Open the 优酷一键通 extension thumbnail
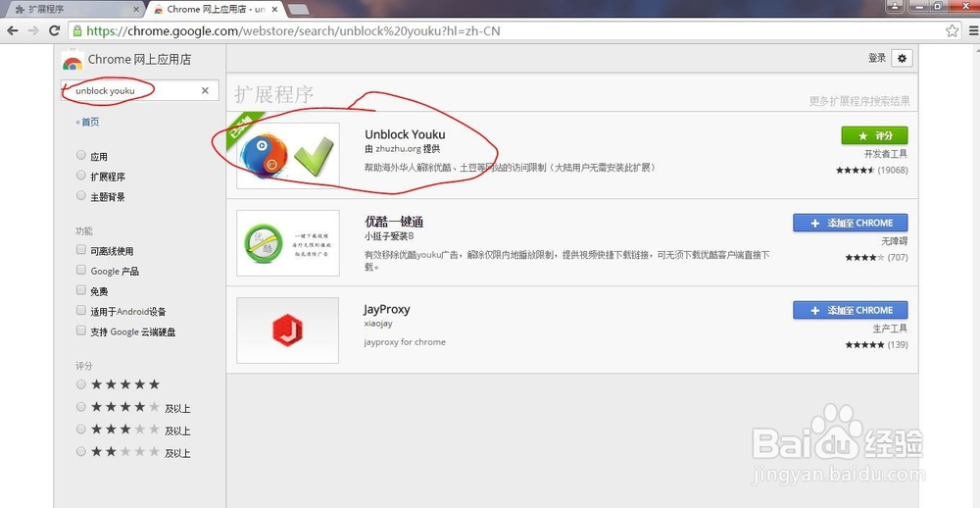Image resolution: width=980 pixels, height=508 pixels. (x=288, y=243)
